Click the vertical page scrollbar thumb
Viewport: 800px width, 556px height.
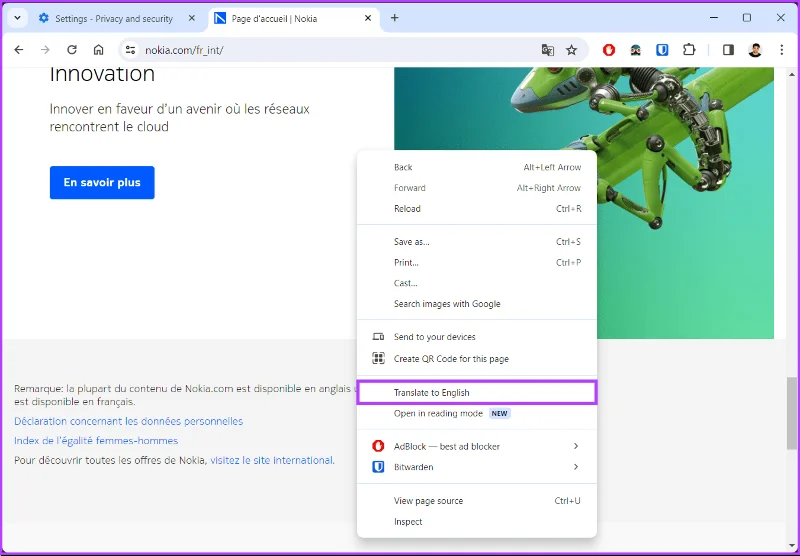click(x=791, y=413)
